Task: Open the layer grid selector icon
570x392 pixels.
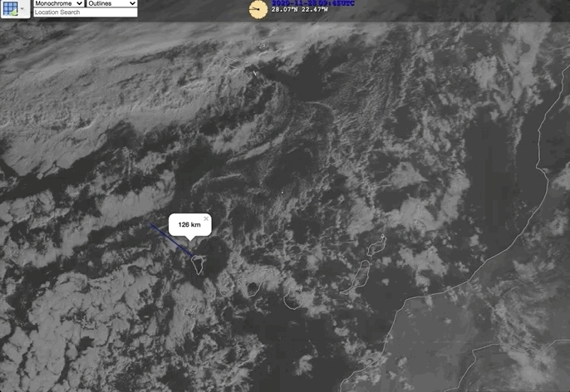Action: click(x=10, y=8)
